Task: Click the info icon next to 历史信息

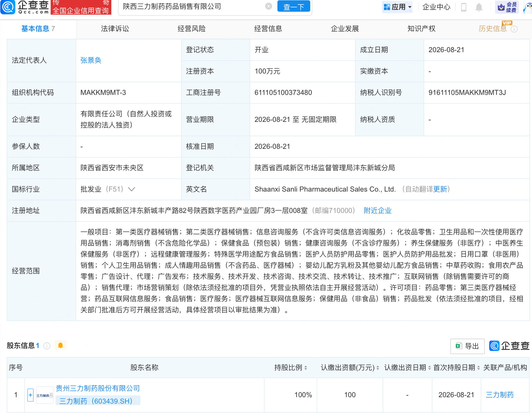Action: (x=514, y=29)
